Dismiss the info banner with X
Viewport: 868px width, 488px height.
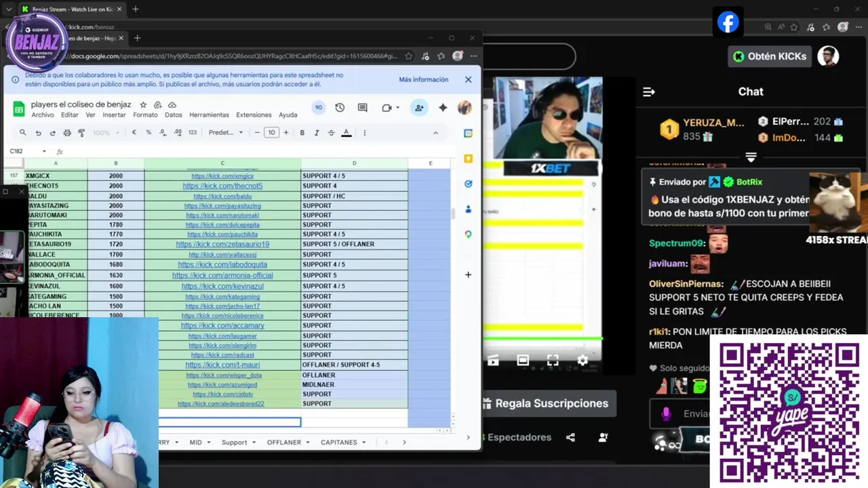pyautogui.click(x=468, y=79)
